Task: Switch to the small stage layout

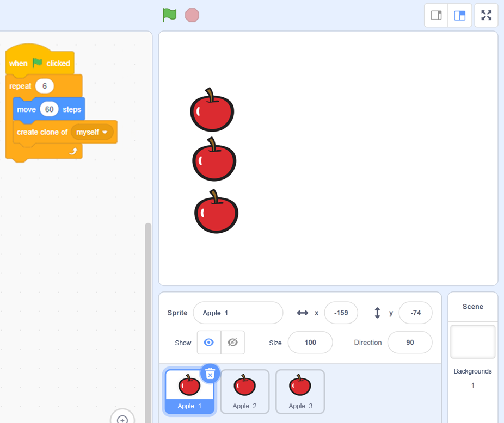Action: [x=436, y=15]
